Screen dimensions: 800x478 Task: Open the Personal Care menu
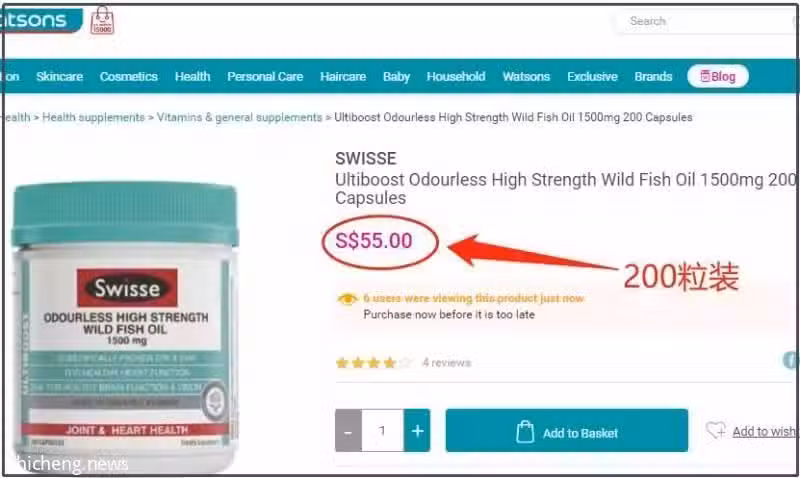(265, 77)
